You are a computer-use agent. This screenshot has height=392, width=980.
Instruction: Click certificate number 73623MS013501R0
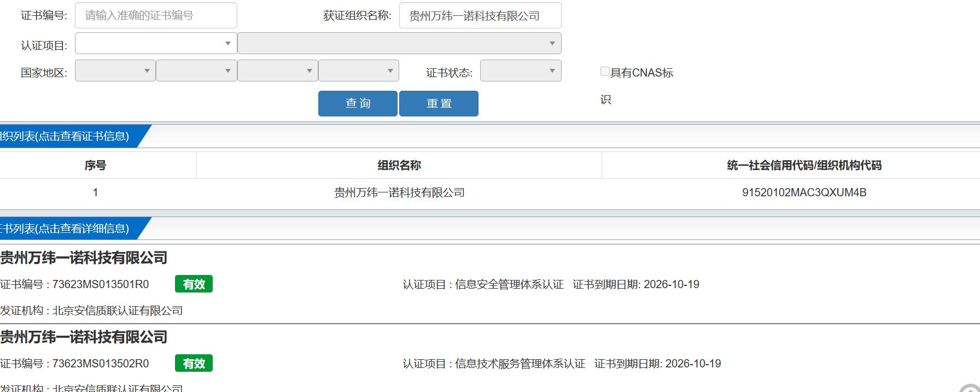click(x=101, y=284)
